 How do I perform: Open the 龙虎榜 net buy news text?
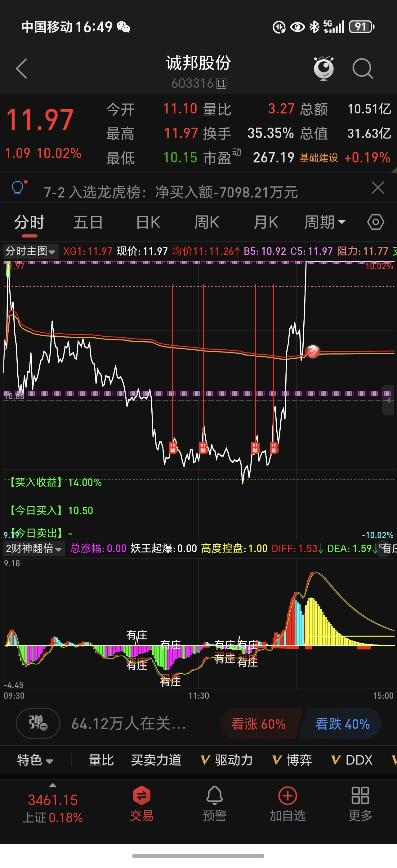tap(171, 193)
